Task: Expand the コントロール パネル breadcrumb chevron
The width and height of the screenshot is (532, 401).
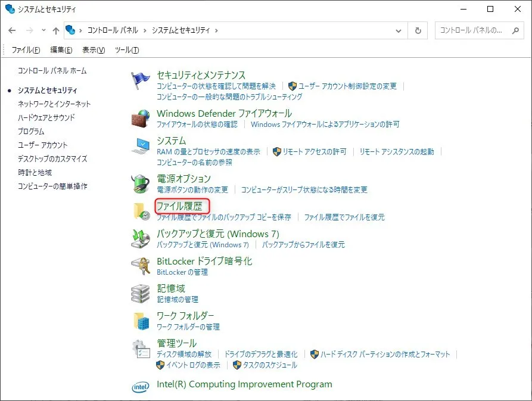Action: tap(145, 30)
